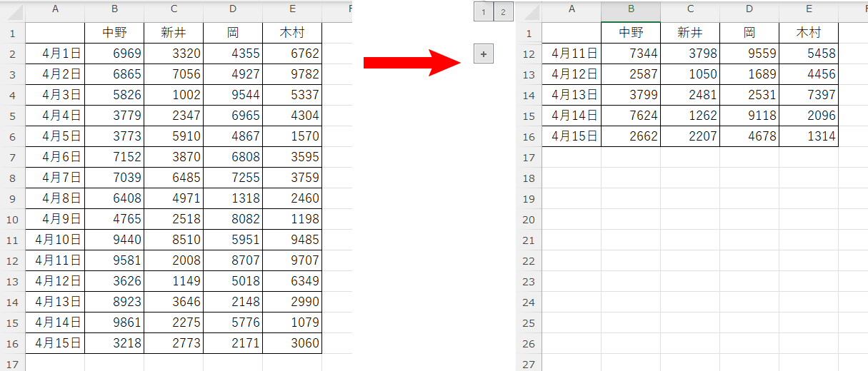Select the cell with value 7344

(x=631, y=54)
